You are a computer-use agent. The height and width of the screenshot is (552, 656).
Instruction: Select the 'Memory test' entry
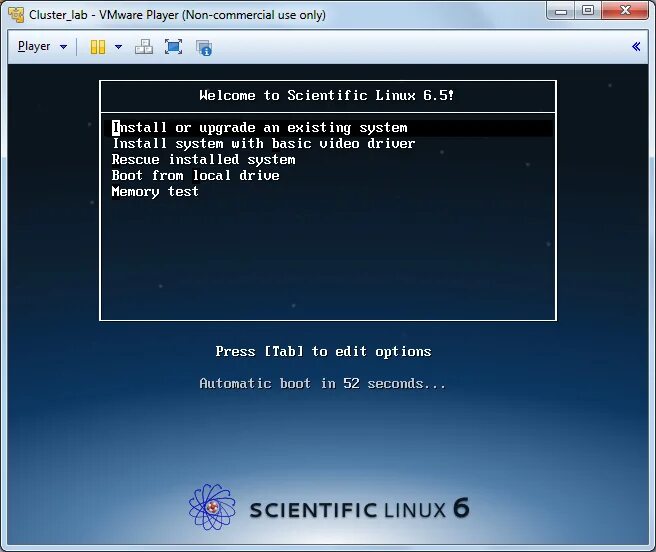155,191
